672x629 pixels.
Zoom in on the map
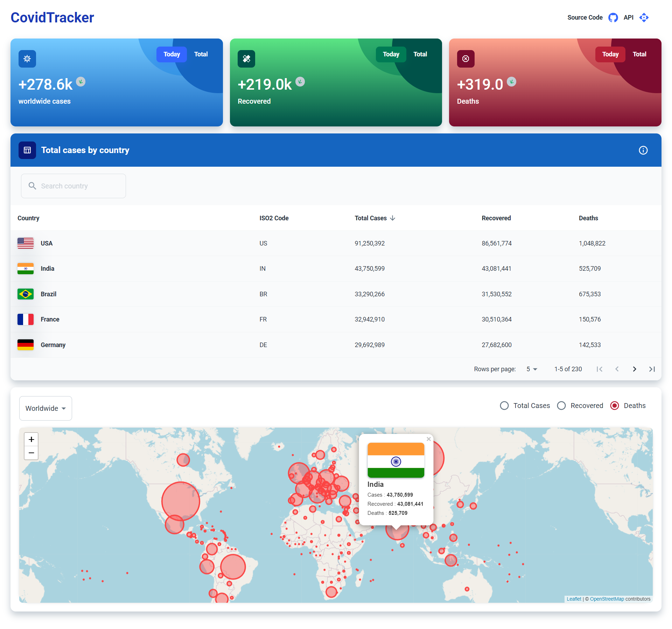pyautogui.click(x=31, y=439)
